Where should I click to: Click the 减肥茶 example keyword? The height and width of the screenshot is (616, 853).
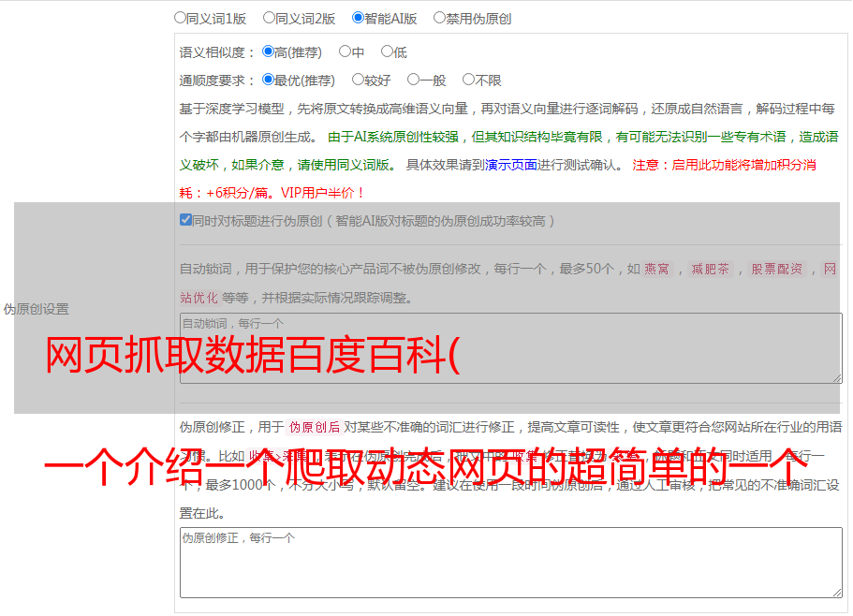[711, 269]
